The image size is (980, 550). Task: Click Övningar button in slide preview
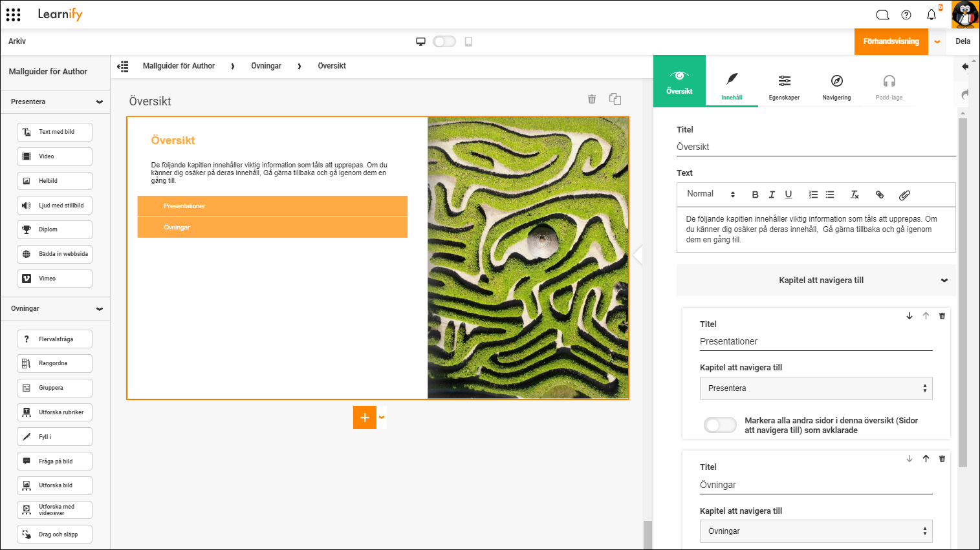click(x=272, y=227)
